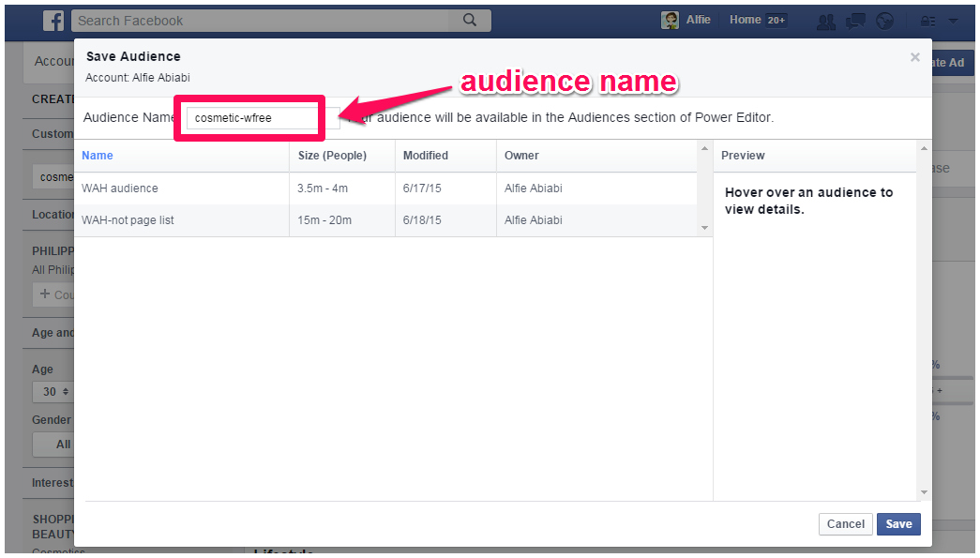Click Alfie's profile picture thumbnail
The height and width of the screenshot is (558, 980).
point(671,21)
